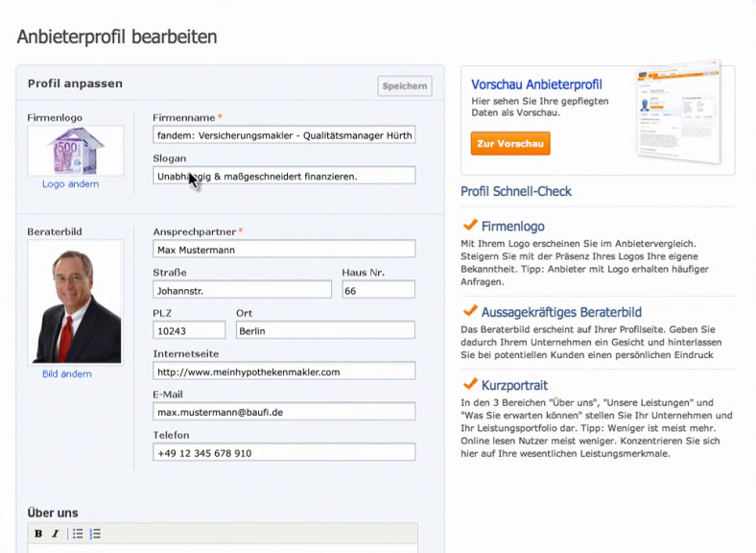Insert a numbered list in Über uns
Image resolution: width=756 pixels, height=553 pixels.
(95, 534)
